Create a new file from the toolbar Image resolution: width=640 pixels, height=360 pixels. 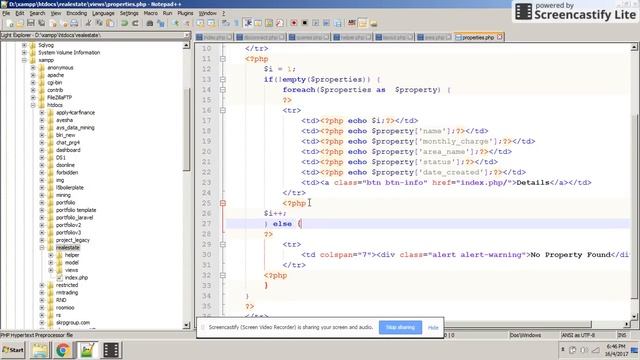click(x=10, y=23)
